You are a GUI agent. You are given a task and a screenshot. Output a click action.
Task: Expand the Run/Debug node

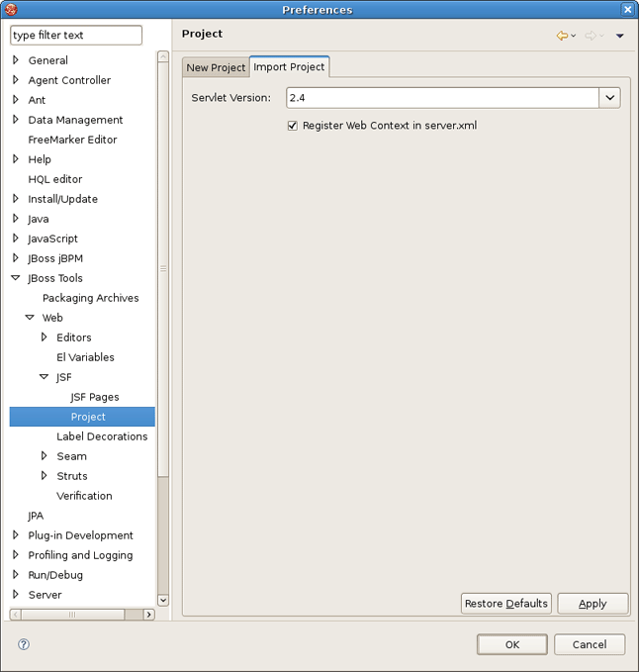16,574
